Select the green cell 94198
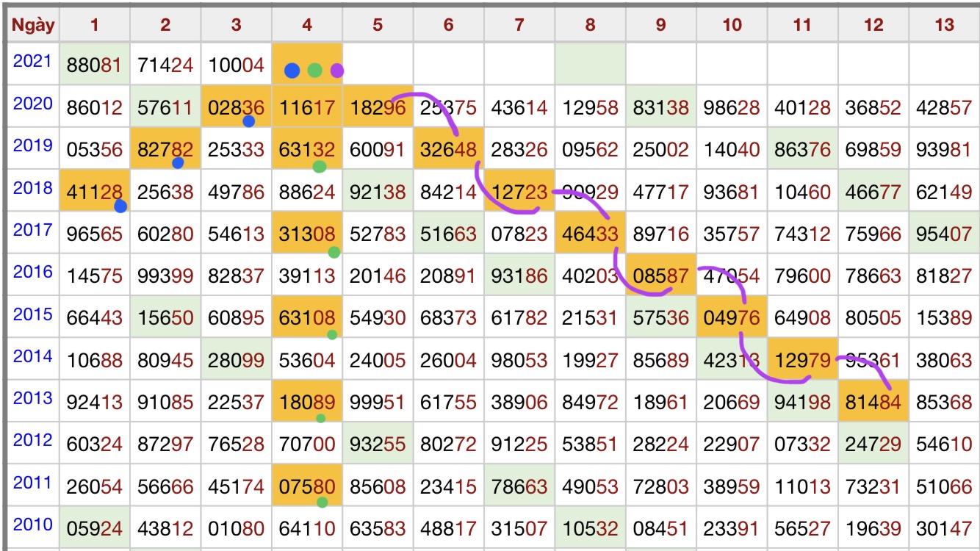 pyautogui.click(x=803, y=402)
